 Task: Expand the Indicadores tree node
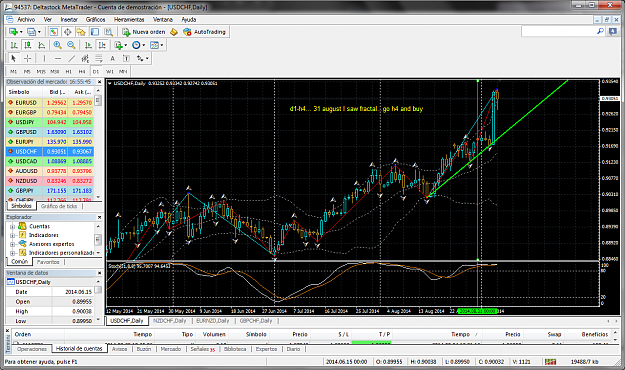click(12, 235)
